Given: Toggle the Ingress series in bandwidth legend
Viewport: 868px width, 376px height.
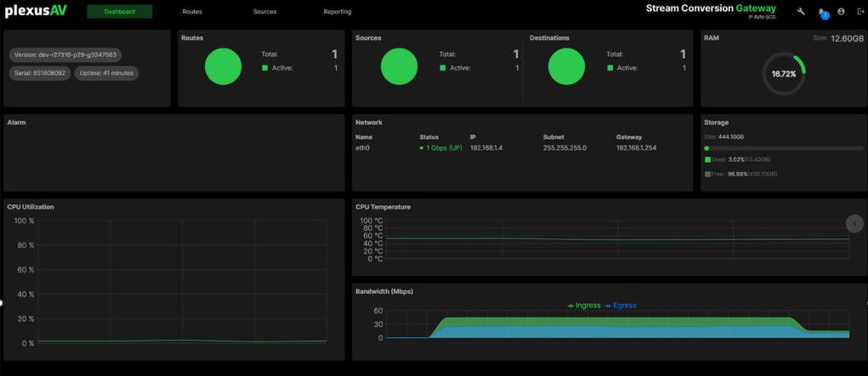Looking at the screenshot, I should coord(584,305).
